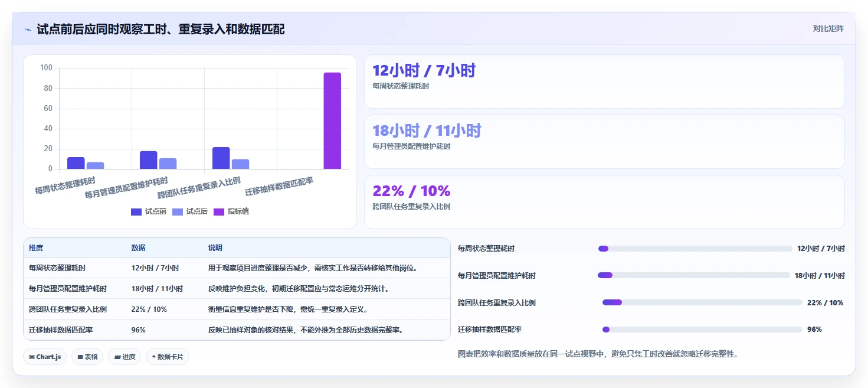Click the progress bar for 迁移抽样数据匹配率
This screenshot has height=388, width=868.
point(702,330)
